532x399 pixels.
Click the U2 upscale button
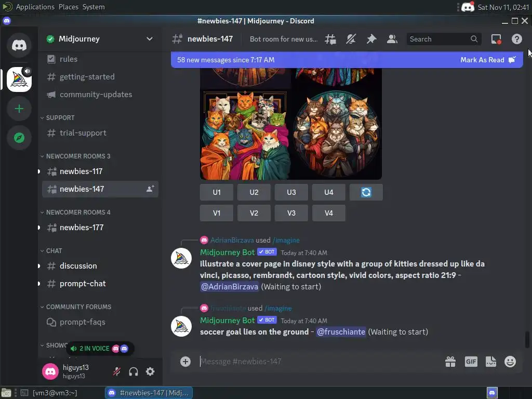tap(254, 192)
